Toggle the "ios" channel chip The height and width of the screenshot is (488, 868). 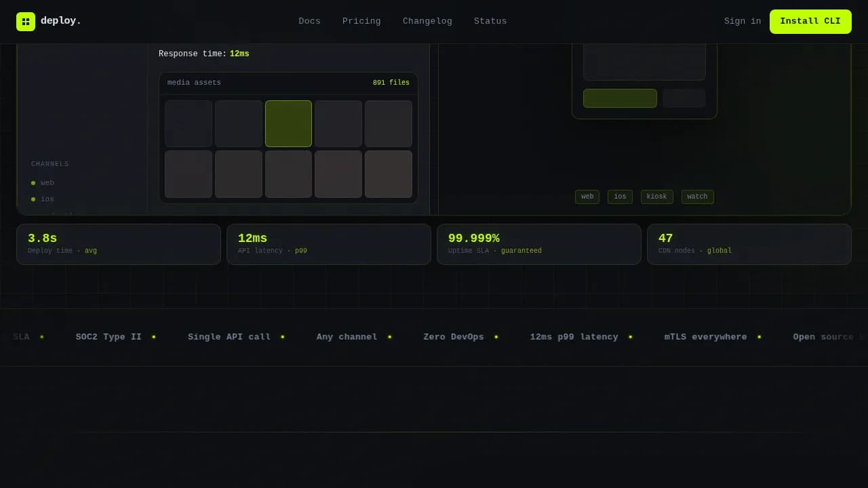(x=619, y=197)
